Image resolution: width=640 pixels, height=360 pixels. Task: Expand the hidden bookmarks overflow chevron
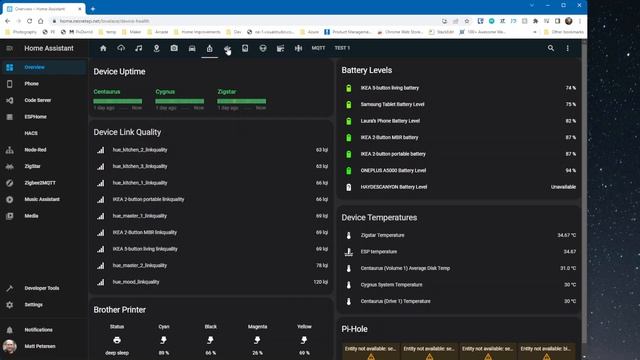pos(535,32)
